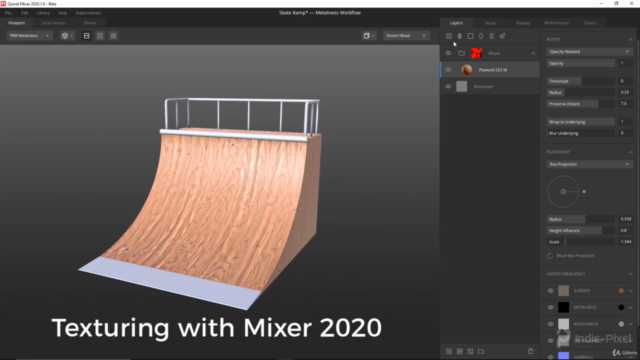
Task: Select the Plywood layer sphere thumbnail
Action: [467, 70]
